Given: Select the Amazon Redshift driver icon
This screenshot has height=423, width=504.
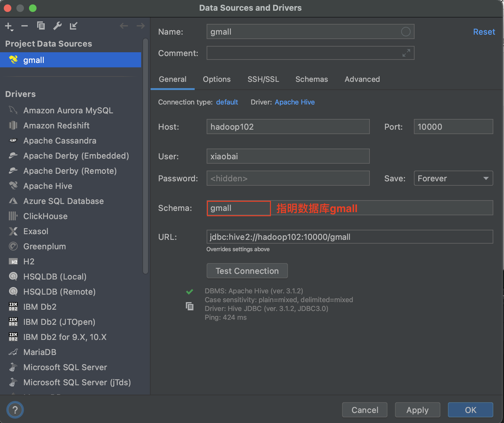Looking at the screenshot, I should click(13, 125).
